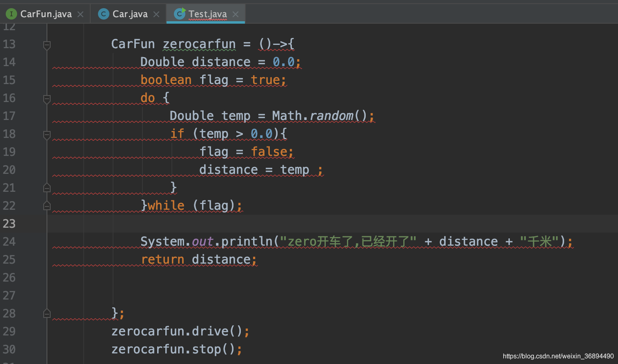Close the Car.java tab
618x364 pixels.
click(156, 14)
